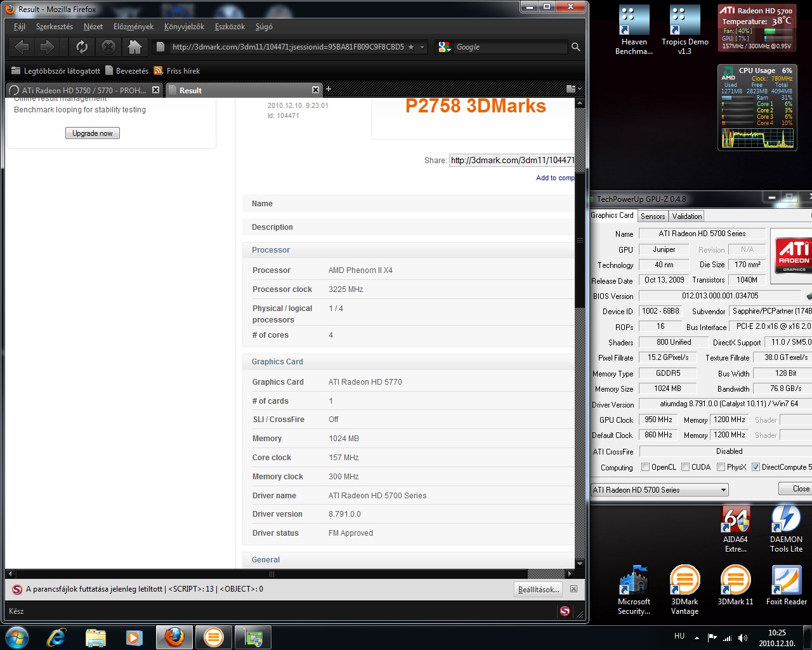Image resolution: width=812 pixels, height=650 pixels.
Task: Click the Add to compare link
Action: tap(555, 178)
